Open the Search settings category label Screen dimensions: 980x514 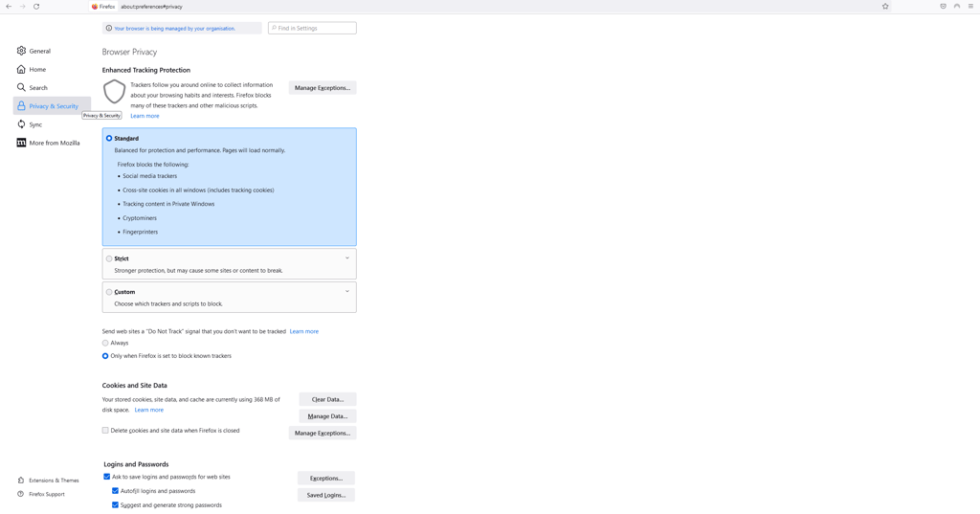[x=38, y=87]
